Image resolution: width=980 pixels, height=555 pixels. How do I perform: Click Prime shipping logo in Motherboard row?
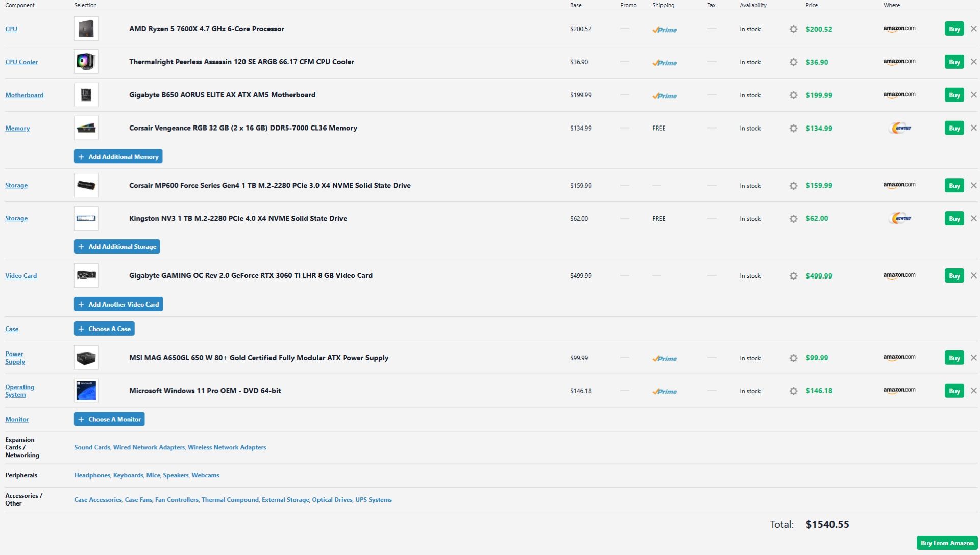[x=665, y=96]
